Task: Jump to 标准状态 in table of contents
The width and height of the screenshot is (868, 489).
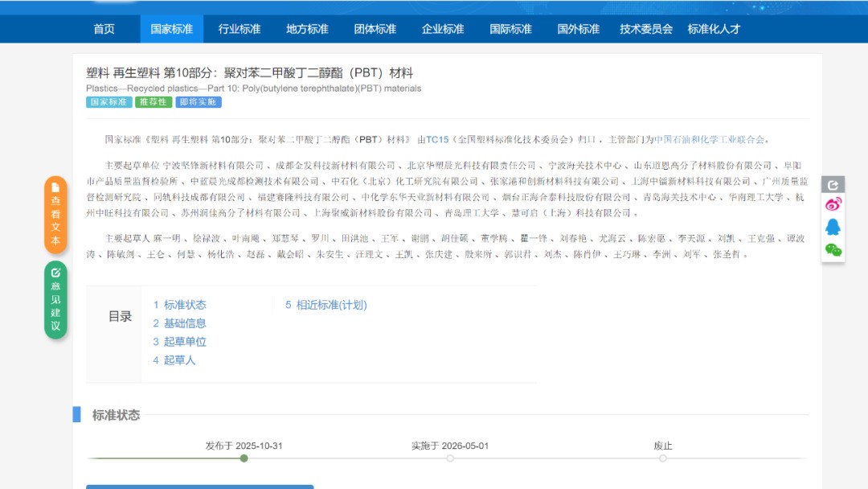Action: pos(184,305)
